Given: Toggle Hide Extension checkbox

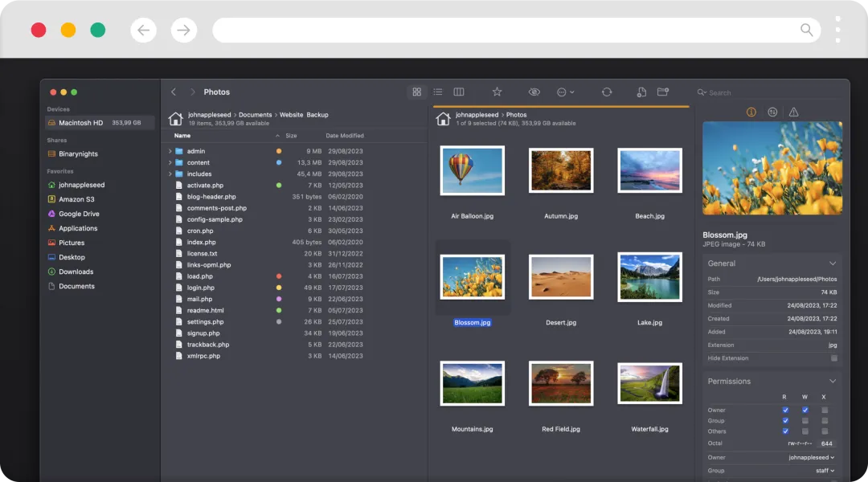Looking at the screenshot, I should 833,358.
